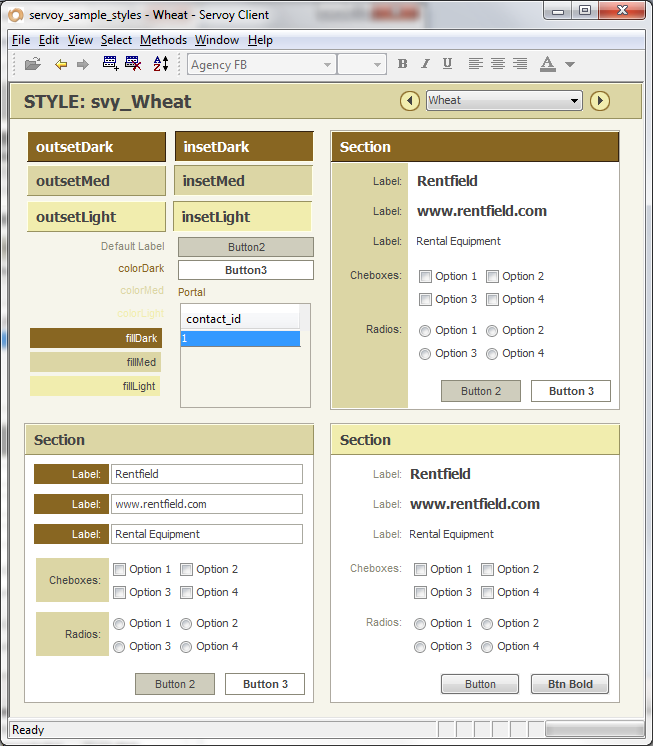Check Option 2 checkbox in bottom-left Section
Viewport: 653px width, 746px height.
coord(186,569)
